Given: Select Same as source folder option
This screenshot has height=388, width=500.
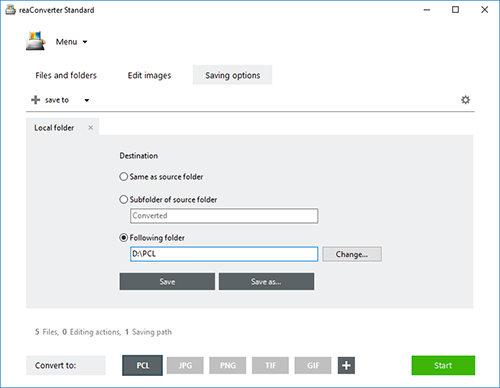Looking at the screenshot, I should (124, 177).
